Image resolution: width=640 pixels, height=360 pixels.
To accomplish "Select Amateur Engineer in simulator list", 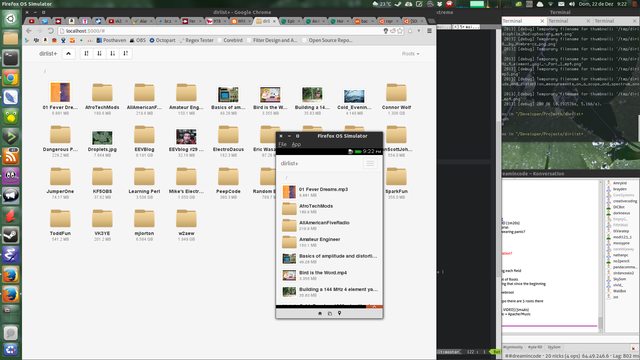I will (x=329, y=242).
